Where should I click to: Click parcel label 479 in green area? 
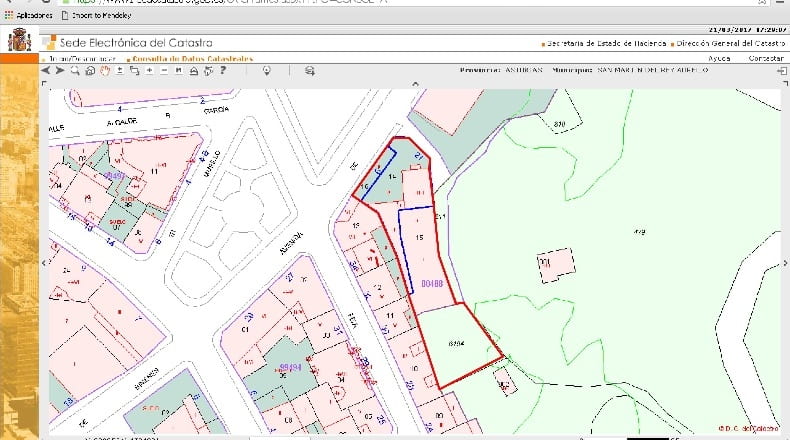pyautogui.click(x=639, y=232)
